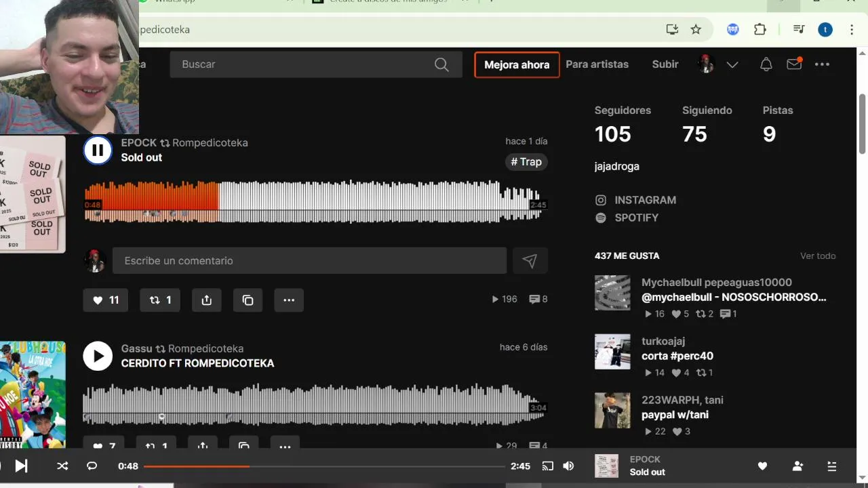Viewport: 868px width, 488px height.
Task: Open Para artistas menu item
Action: coord(597,64)
